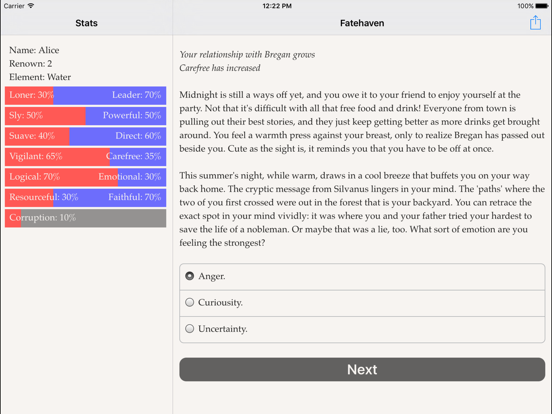Tap the Vigilant versus Carefree bar
The image size is (552, 414).
[86, 157]
